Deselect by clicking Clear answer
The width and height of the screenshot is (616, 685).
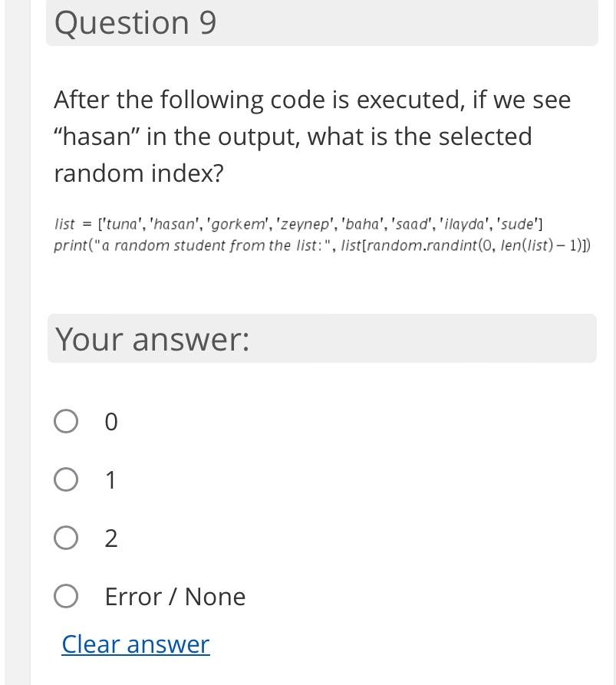click(135, 644)
